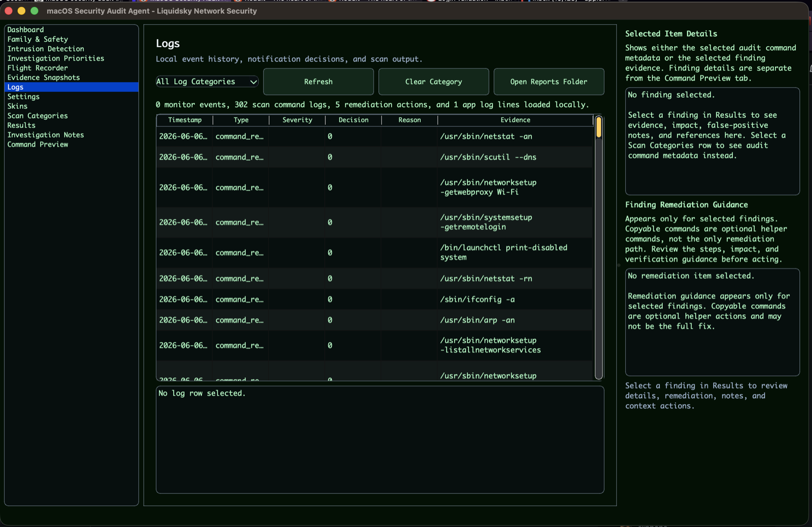Viewport: 812px width, 527px height.
Task: Select the 'systemsetup -getremotelogin' log row
Action: 375,222
